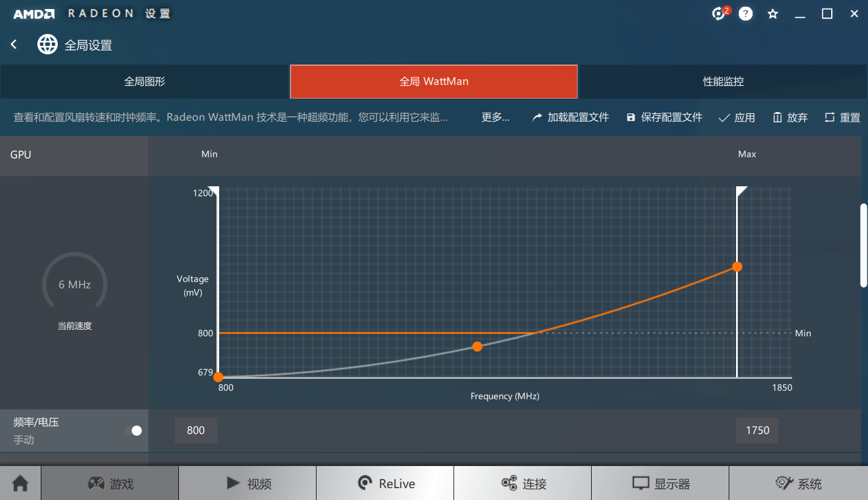Click the 当前速度 label

point(75,326)
